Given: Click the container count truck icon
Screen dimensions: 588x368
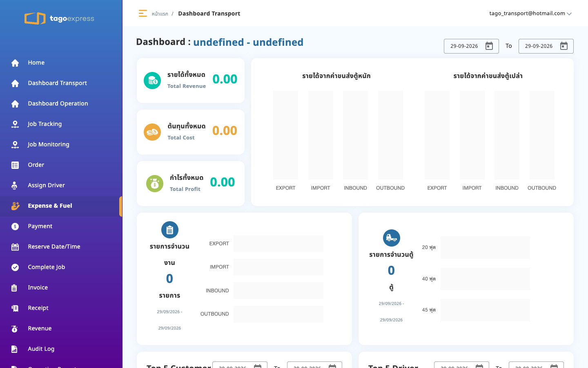Looking at the screenshot, I should (x=392, y=238).
